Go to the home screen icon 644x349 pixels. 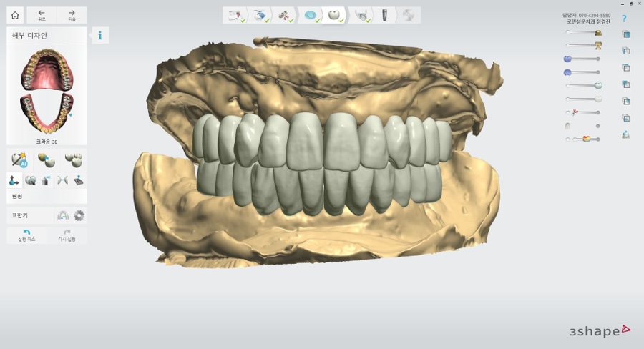[15, 15]
